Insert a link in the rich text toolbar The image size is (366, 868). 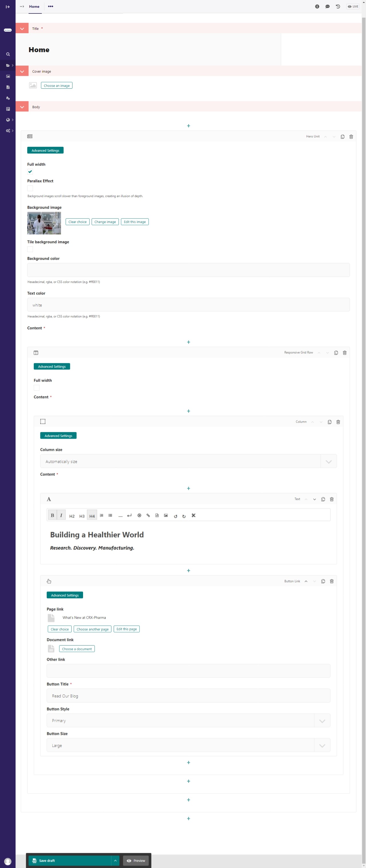click(148, 516)
